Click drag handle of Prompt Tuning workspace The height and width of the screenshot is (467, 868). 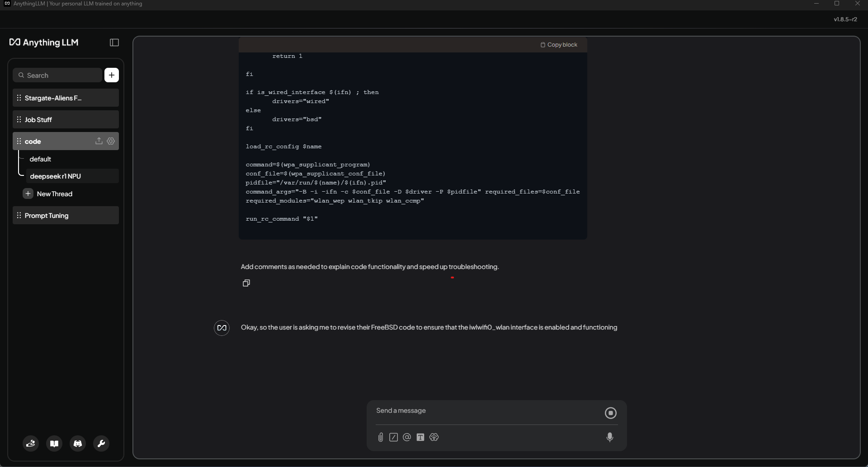[x=19, y=215]
